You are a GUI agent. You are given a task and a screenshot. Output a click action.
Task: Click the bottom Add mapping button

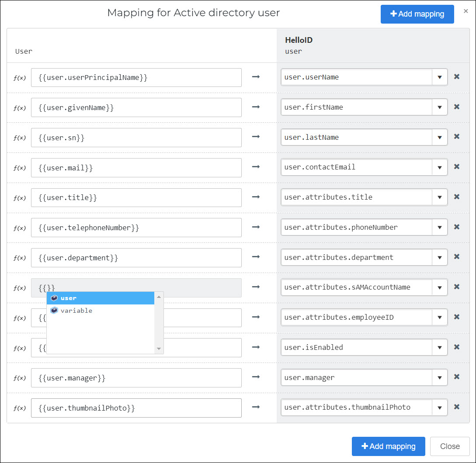click(388, 446)
